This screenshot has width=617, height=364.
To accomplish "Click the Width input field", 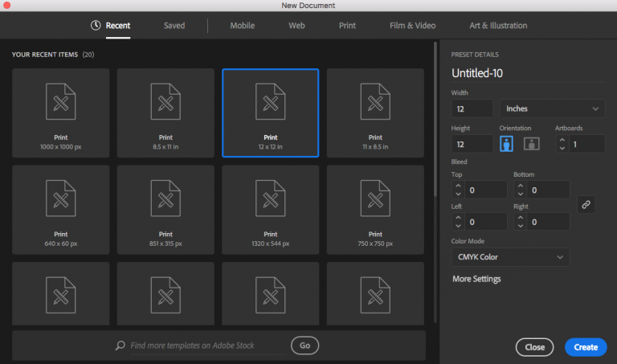I will 472,108.
